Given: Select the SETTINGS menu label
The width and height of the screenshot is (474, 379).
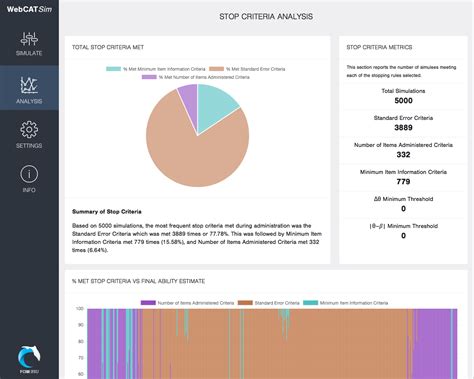Looking at the screenshot, I should pyautogui.click(x=29, y=146).
